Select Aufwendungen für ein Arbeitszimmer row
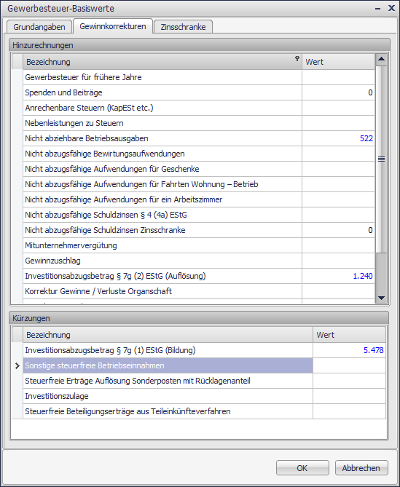Image resolution: width=400 pixels, height=487 pixels. coord(199,200)
